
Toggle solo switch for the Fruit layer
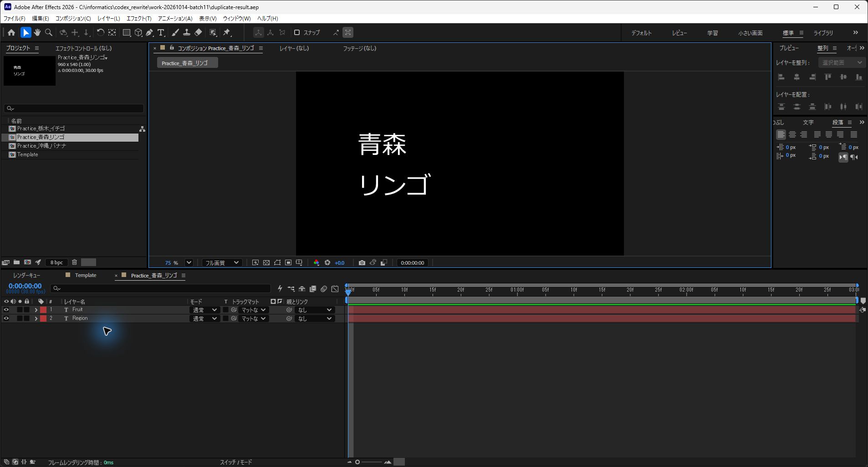20,310
